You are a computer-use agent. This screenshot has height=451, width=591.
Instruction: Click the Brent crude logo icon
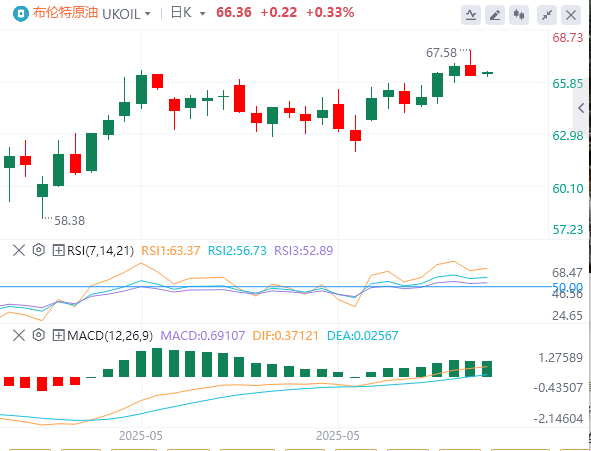coord(21,14)
